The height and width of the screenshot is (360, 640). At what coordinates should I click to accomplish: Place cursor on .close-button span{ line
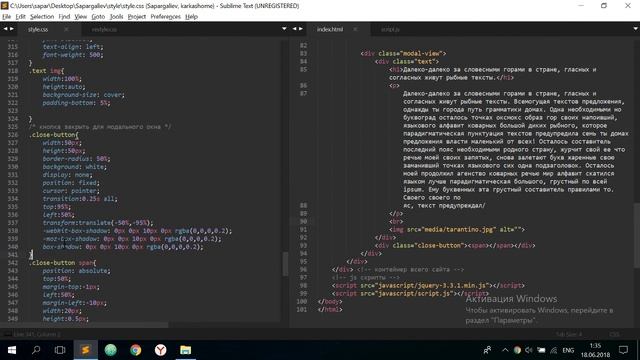tap(62, 263)
